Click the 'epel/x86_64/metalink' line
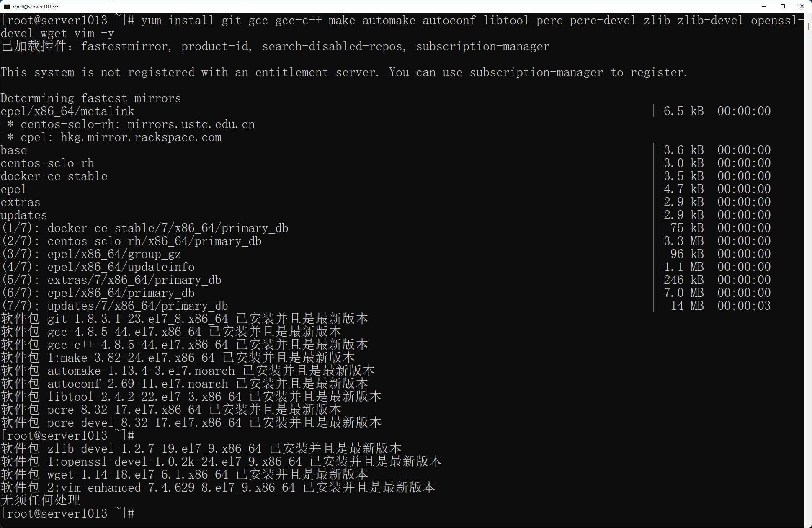 (x=67, y=111)
